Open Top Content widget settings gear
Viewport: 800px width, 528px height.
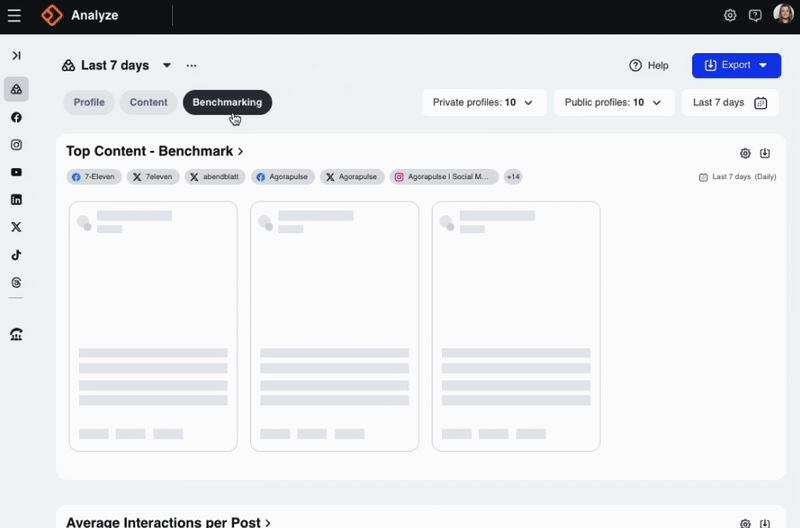point(745,153)
